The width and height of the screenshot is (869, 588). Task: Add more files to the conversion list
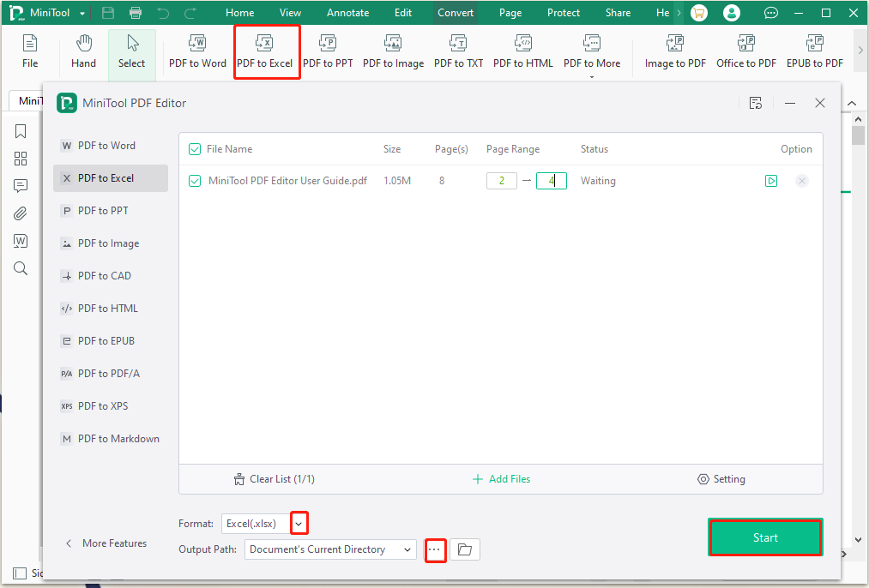click(x=501, y=479)
